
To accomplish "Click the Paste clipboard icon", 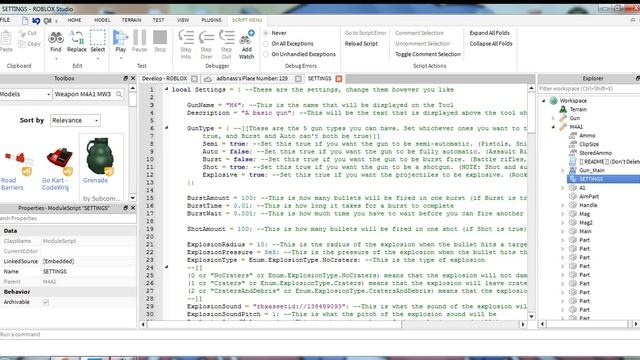I will coord(5,38).
